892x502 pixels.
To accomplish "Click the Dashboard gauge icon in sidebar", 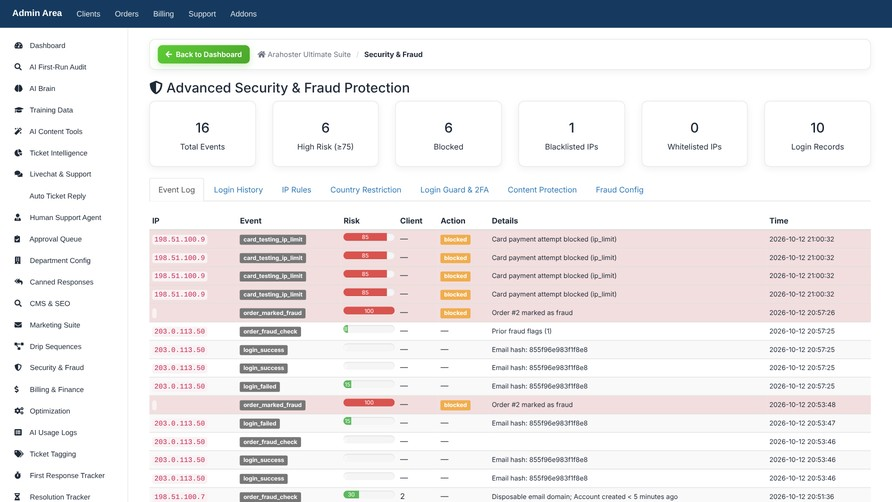I will click(18, 46).
